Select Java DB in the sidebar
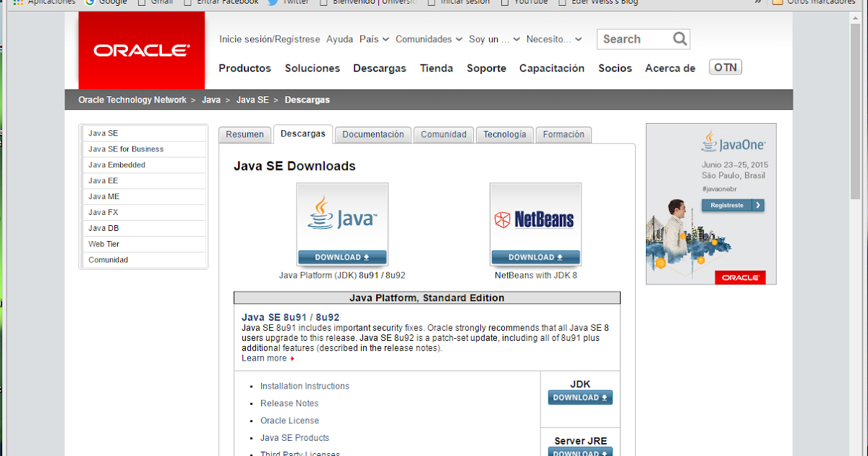This screenshot has width=868, height=456. tap(145, 229)
